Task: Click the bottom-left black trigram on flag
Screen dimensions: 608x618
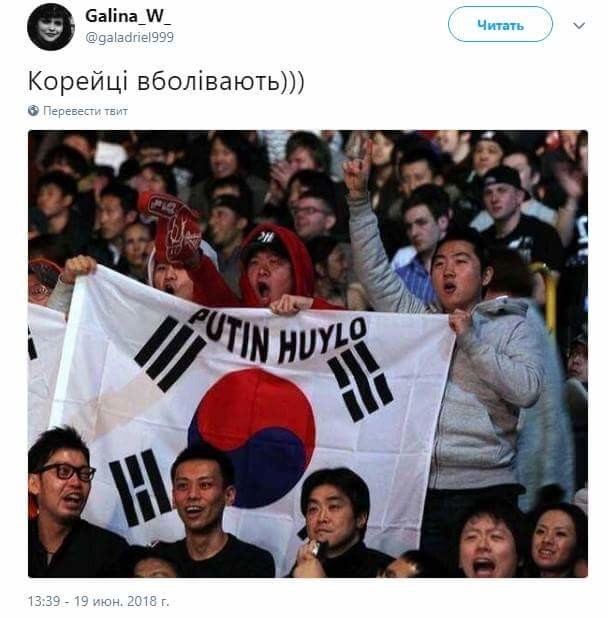Action: 139,488
